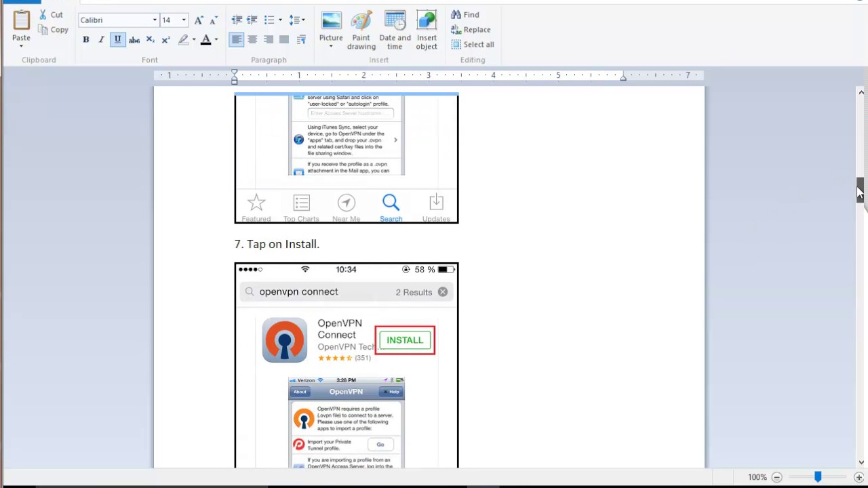Click the zoom in plus button
The height and width of the screenshot is (488, 868).
click(x=859, y=477)
